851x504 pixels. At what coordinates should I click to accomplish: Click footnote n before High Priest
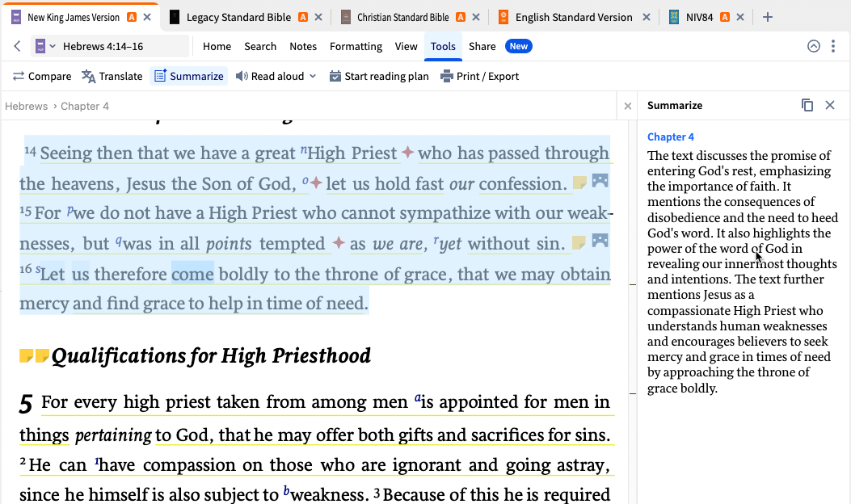point(303,149)
